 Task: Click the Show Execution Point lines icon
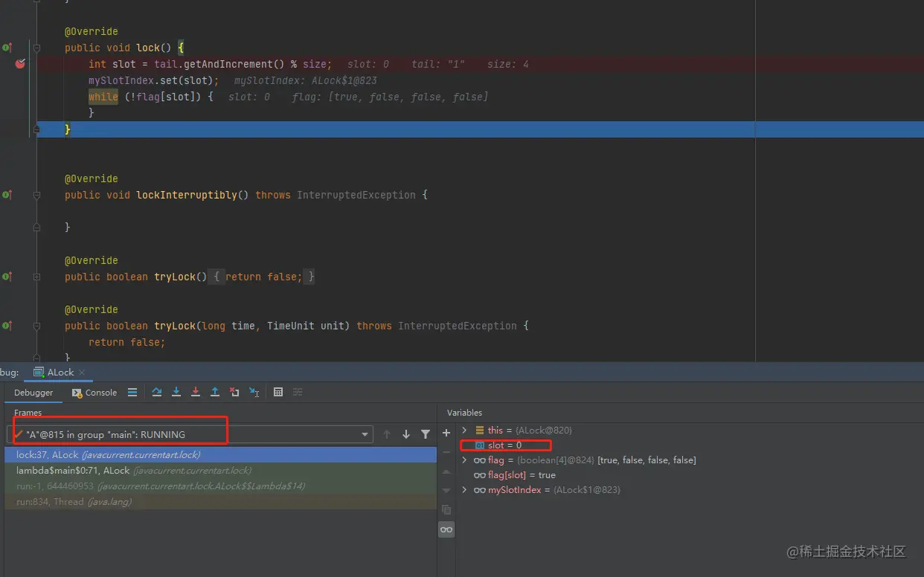point(132,392)
